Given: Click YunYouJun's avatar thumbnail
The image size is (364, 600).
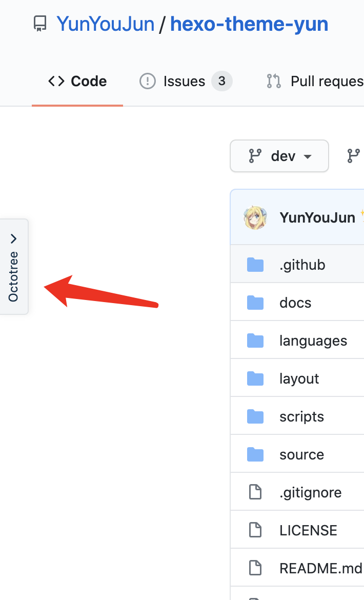Looking at the screenshot, I should point(255,217).
